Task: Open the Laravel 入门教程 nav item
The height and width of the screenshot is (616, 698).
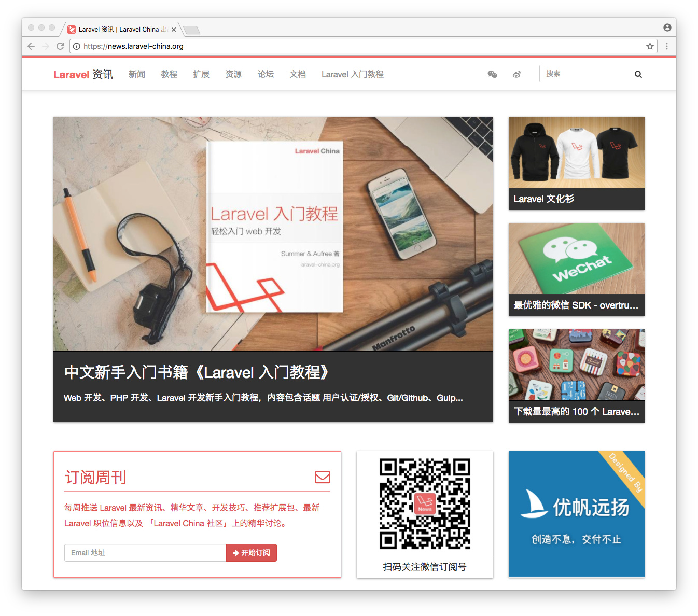Action: (353, 74)
